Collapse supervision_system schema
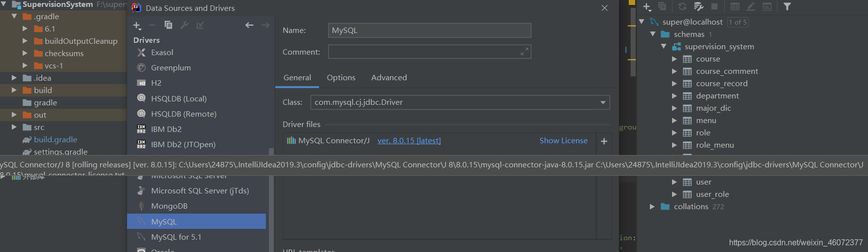This screenshot has width=868, height=252. pyautogui.click(x=664, y=46)
